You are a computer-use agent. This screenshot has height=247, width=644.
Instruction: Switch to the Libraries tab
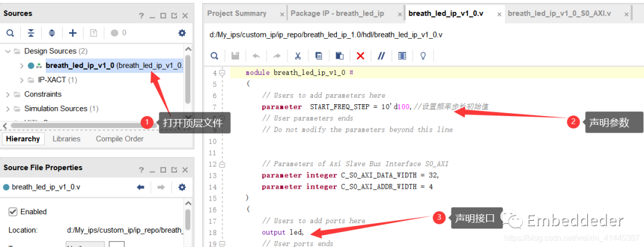coord(66,139)
